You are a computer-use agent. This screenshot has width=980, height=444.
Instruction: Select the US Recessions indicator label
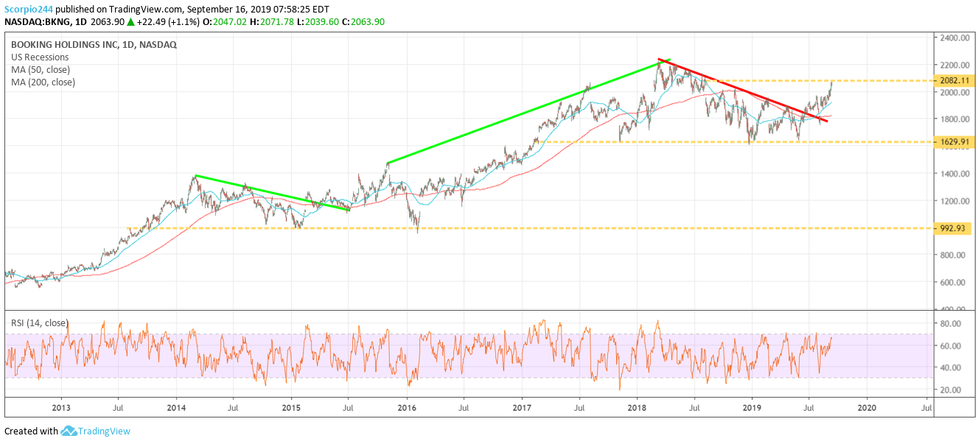pyautogui.click(x=40, y=57)
